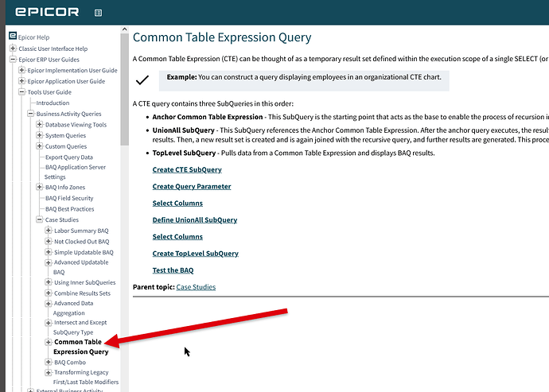
Task: Open BAQ Application Server Settings topic
Action: click(x=75, y=172)
